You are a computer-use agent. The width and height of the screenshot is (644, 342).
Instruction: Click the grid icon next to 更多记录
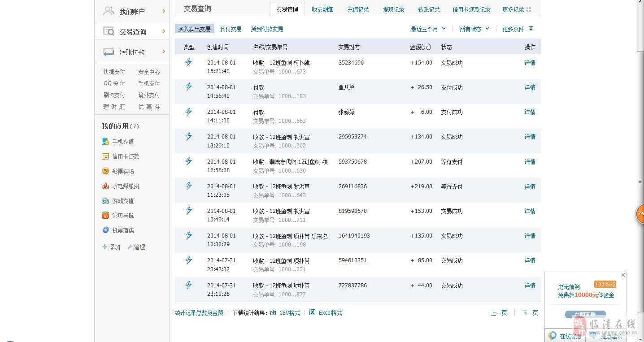pyautogui.click(x=529, y=9)
